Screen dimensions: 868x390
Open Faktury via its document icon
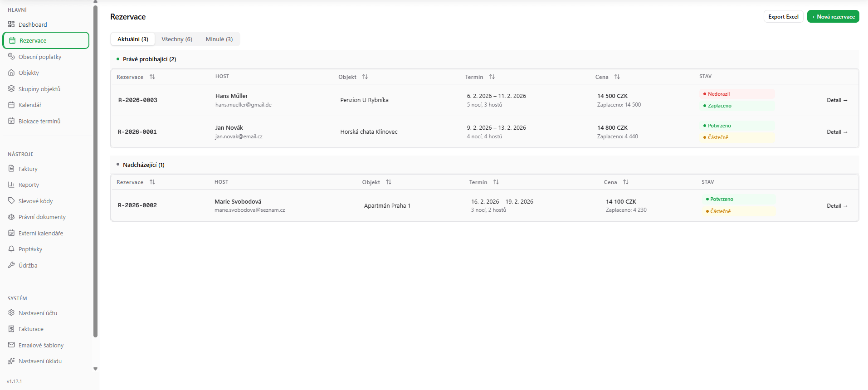click(11, 169)
